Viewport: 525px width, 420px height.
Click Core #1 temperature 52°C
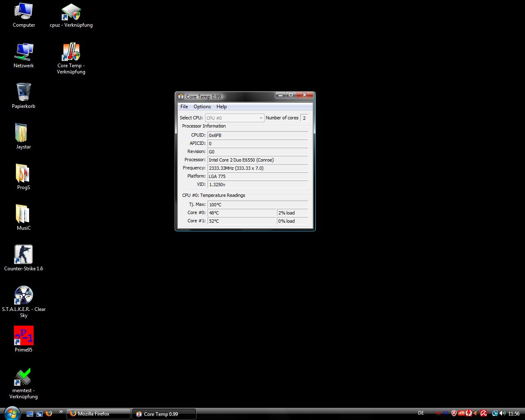(242, 221)
